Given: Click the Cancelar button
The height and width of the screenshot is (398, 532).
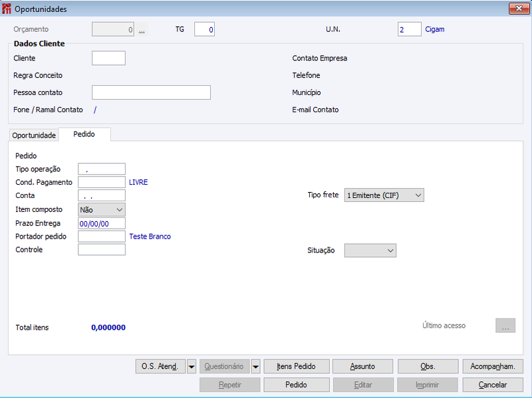Looking at the screenshot, I should click(493, 385).
